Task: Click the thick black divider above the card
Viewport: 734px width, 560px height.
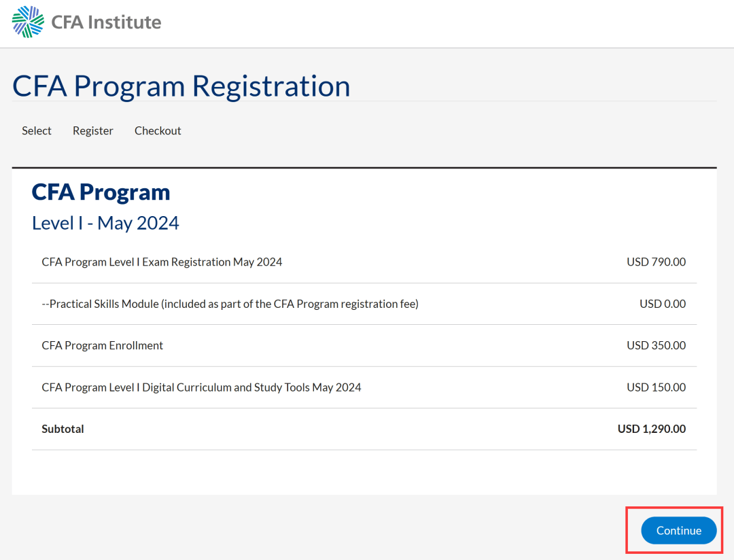Action: (x=364, y=168)
